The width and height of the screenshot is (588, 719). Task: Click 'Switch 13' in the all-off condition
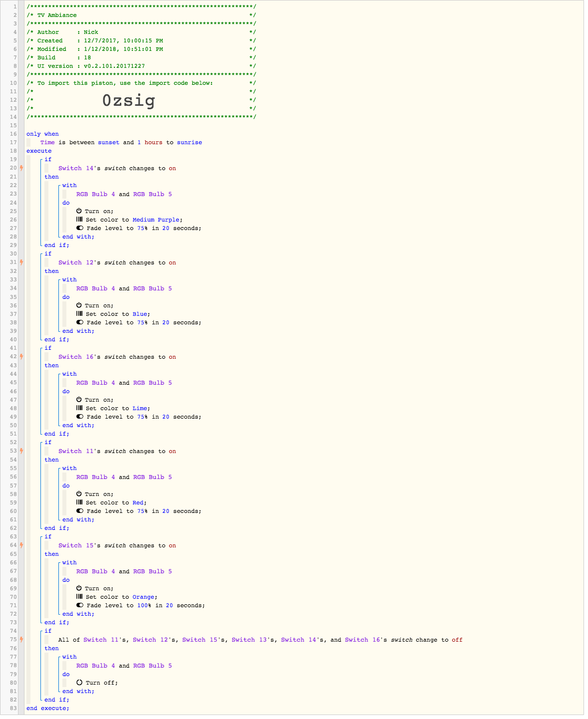(250, 640)
